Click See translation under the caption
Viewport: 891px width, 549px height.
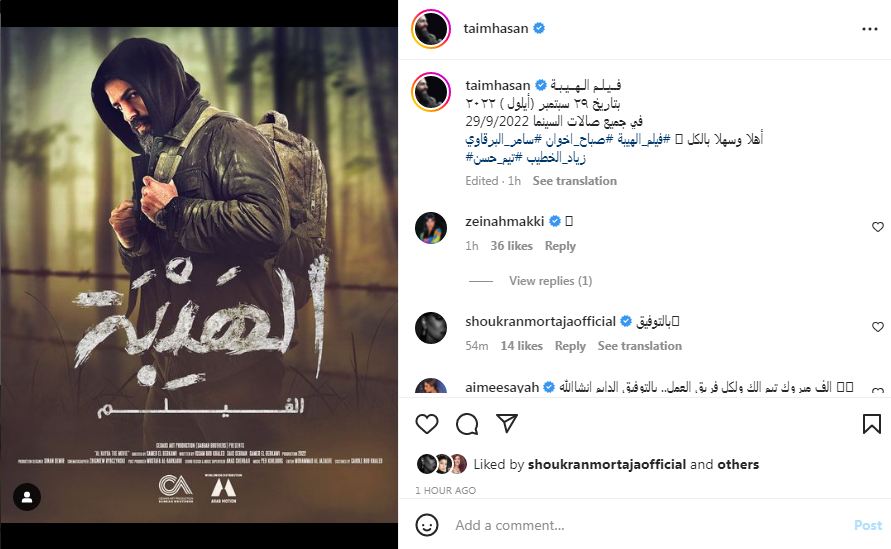[574, 181]
